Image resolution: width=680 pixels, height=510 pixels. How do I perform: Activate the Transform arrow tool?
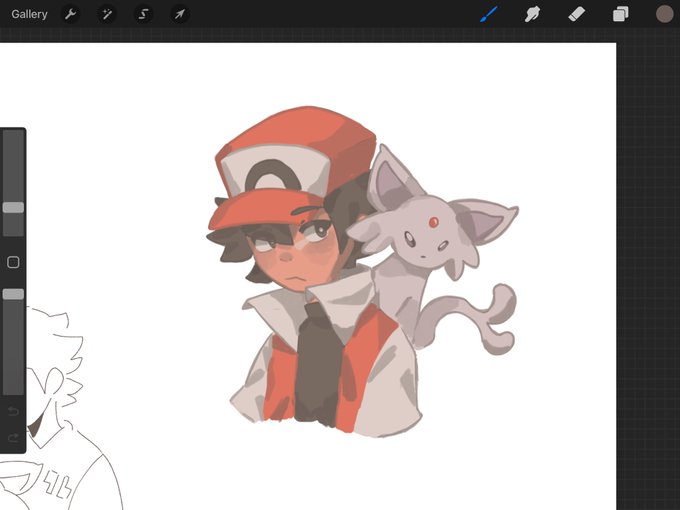[179, 14]
